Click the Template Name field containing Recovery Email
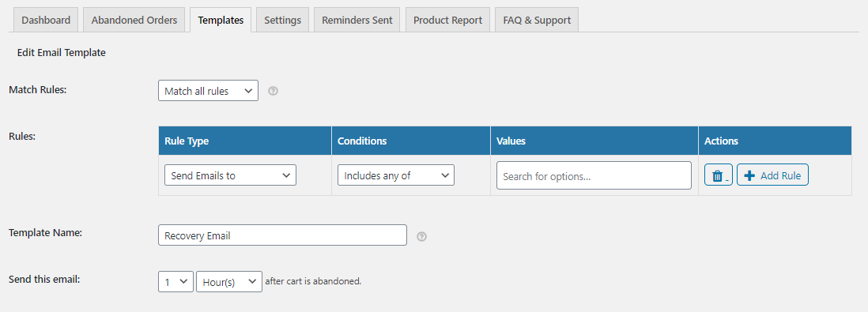This screenshot has height=312, width=868. 282,235
